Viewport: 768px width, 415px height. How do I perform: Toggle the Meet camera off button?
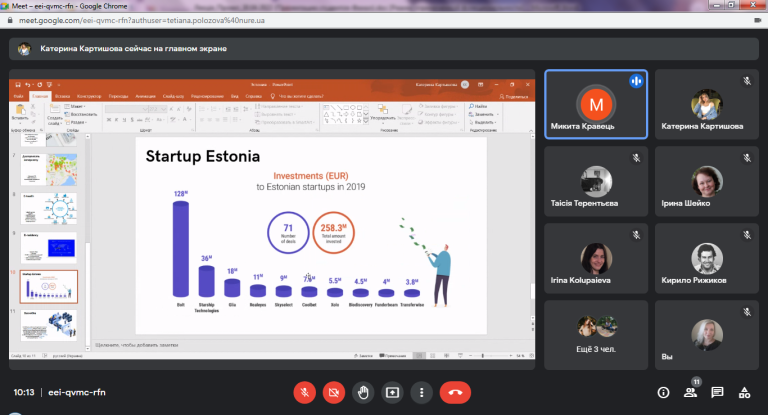click(334, 392)
